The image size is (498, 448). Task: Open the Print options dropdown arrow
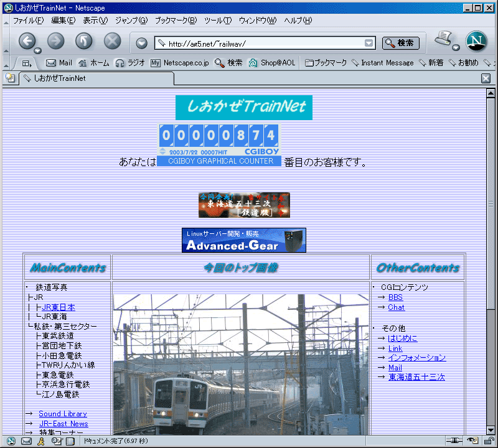456,48
